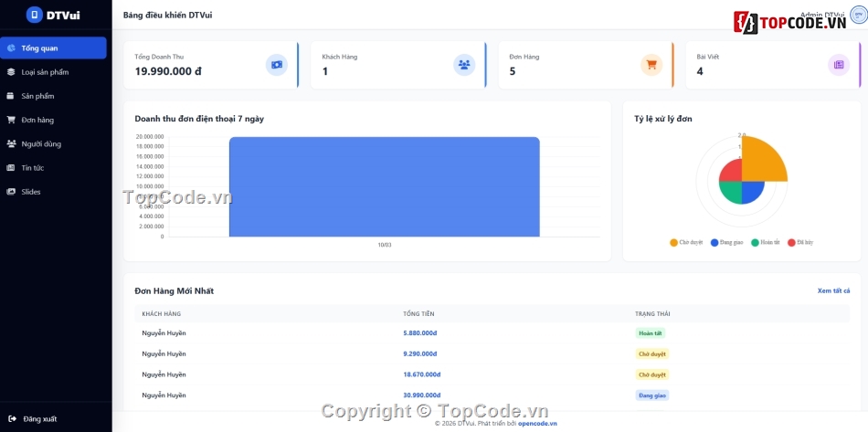Click the admin avatar in the header
This screenshot has height=432, width=868.
(859, 15)
